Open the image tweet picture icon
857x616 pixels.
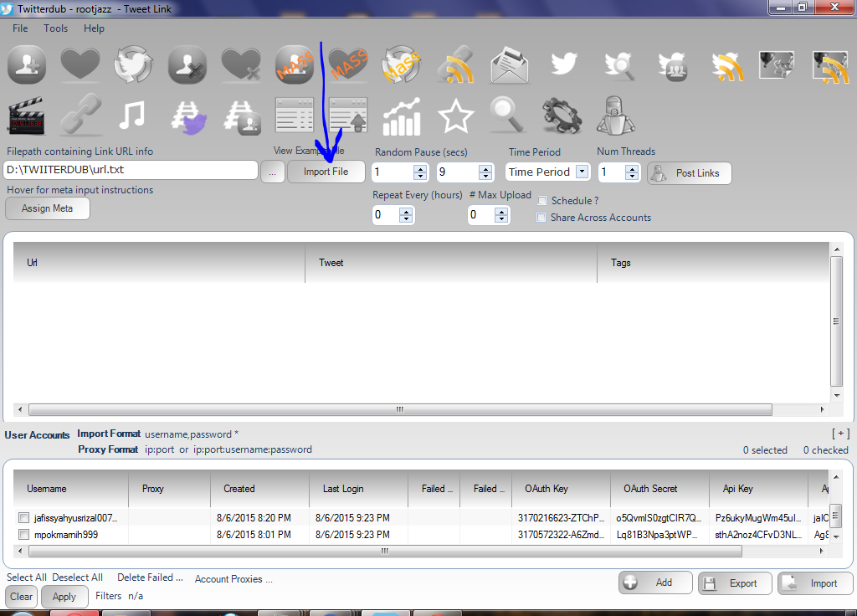pos(776,64)
